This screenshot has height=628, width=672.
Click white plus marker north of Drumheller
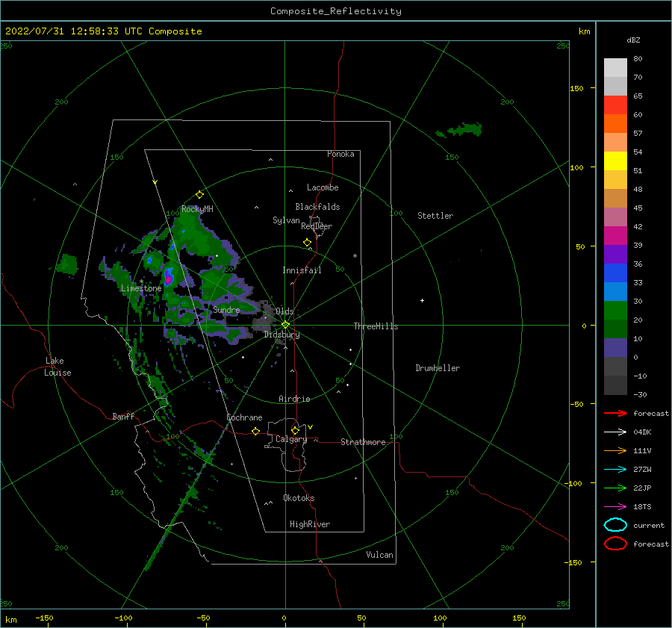click(x=422, y=300)
